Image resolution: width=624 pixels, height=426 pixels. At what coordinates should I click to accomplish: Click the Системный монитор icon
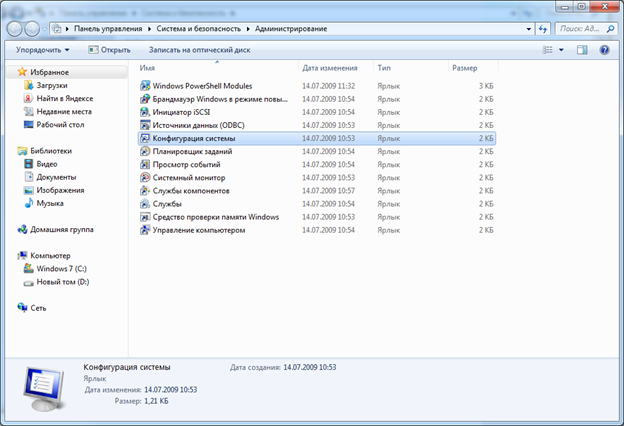(145, 178)
